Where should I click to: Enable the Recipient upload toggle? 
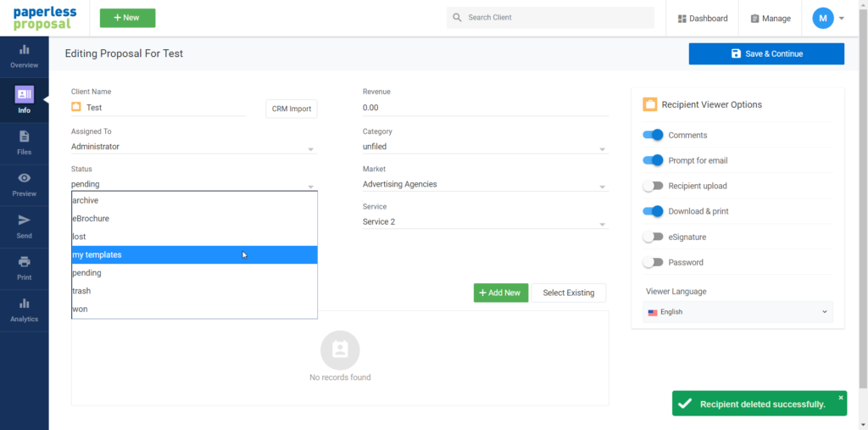pyautogui.click(x=653, y=186)
